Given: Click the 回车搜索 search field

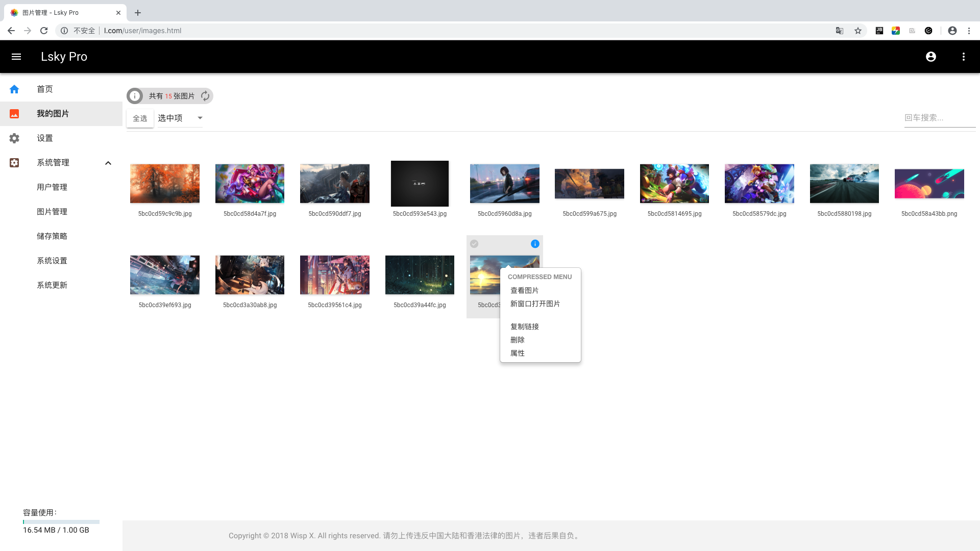Looking at the screenshot, I should point(939,118).
